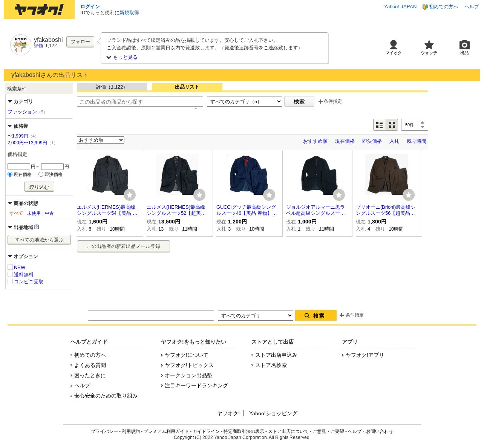
Task: Sort by 入札 link
Action: tap(394, 141)
